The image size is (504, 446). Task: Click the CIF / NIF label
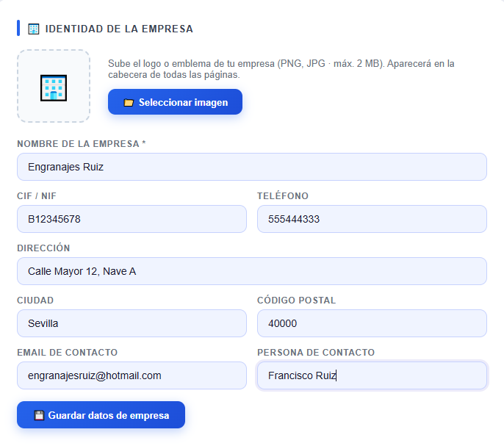37,196
